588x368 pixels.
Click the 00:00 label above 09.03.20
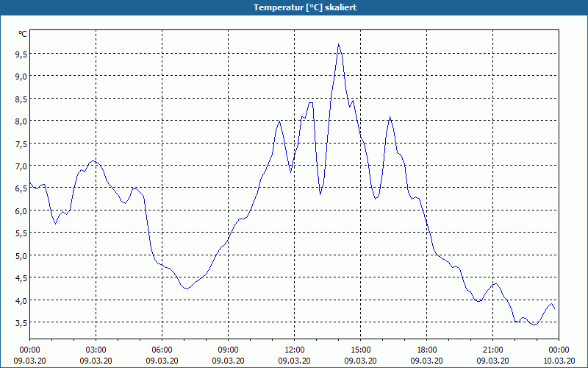coord(29,350)
